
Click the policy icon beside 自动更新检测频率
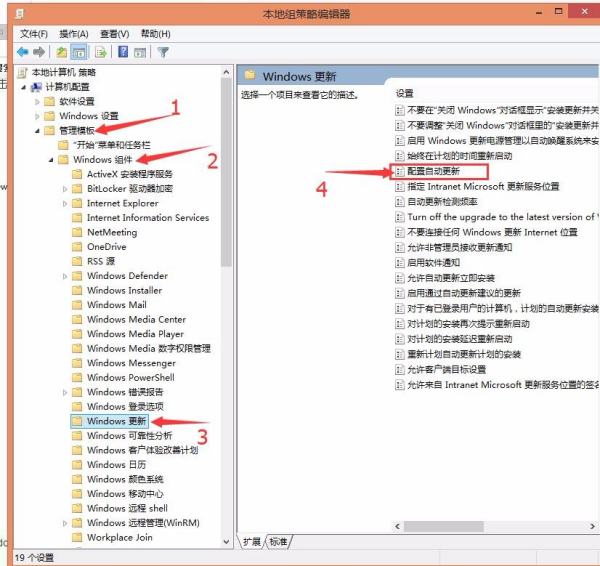point(399,202)
